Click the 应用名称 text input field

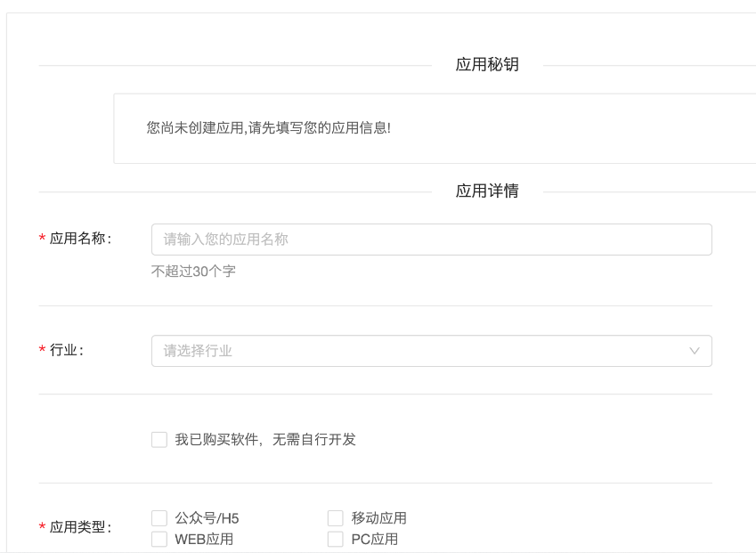coord(431,240)
